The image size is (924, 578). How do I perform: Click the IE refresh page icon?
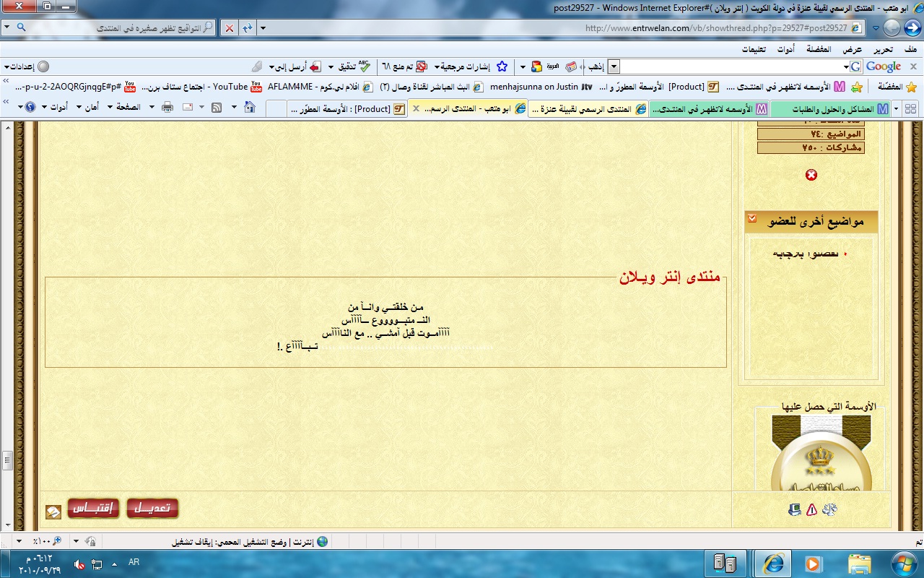click(247, 28)
